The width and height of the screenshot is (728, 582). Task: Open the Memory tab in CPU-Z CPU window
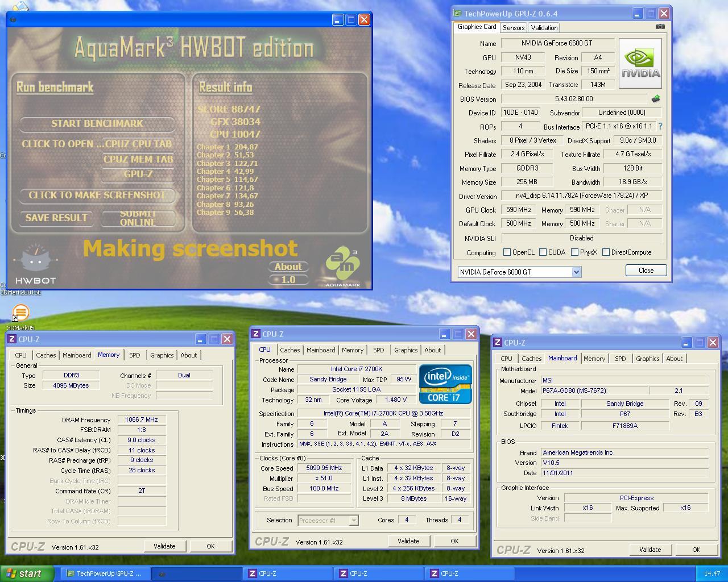(x=353, y=350)
